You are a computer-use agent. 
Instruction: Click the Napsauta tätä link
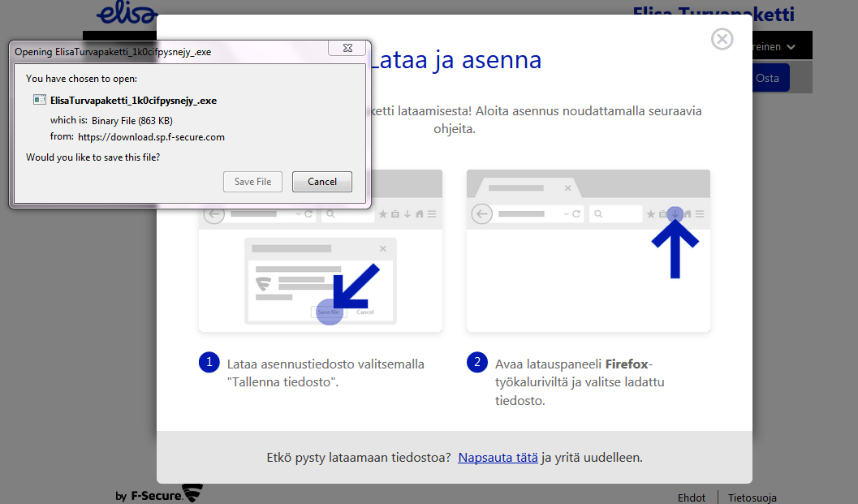tap(498, 458)
